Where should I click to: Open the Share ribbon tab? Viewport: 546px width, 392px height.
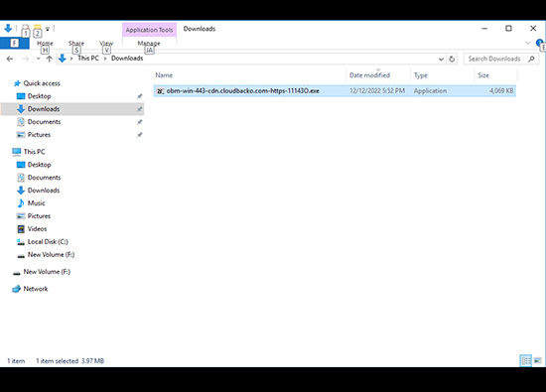pos(76,43)
